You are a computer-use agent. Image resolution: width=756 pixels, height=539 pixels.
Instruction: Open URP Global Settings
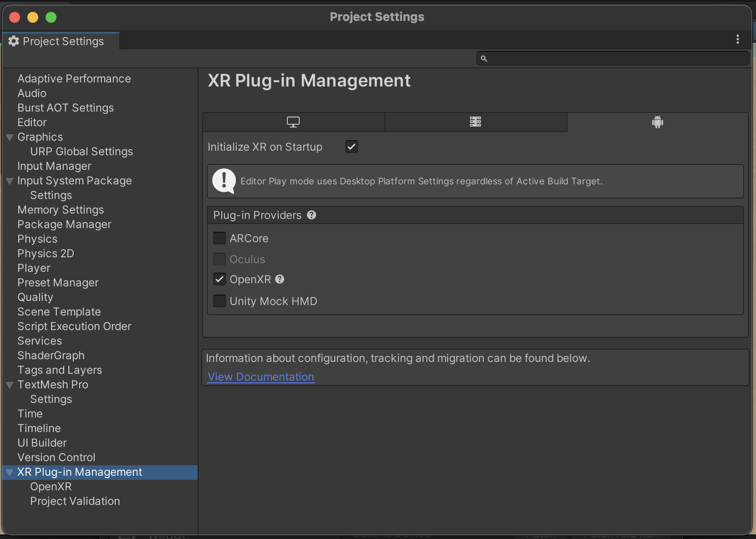click(x=82, y=152)
